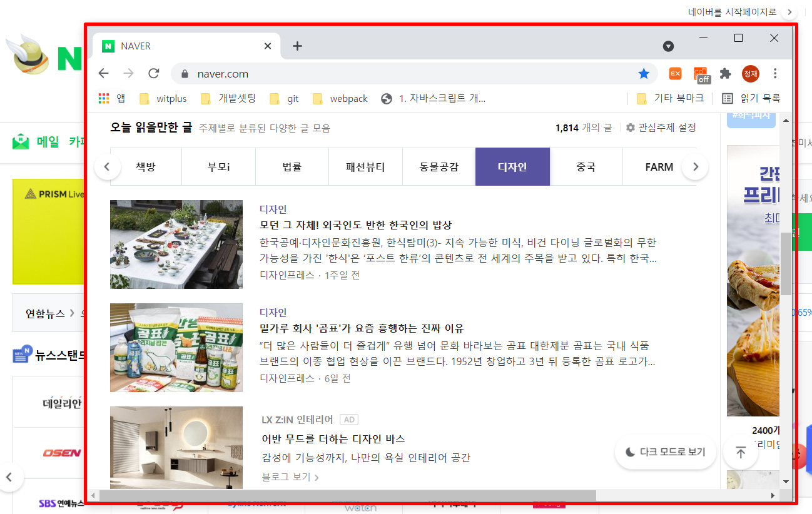Select the 동물공감 topic tab

coord(439,167)
